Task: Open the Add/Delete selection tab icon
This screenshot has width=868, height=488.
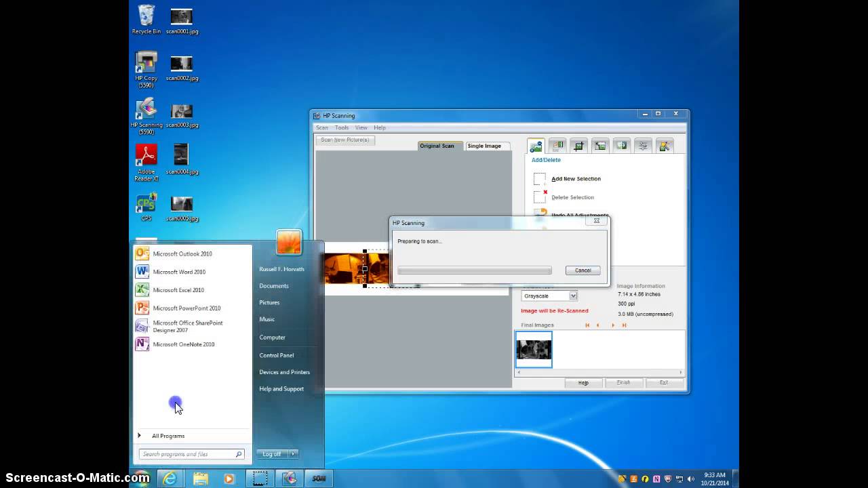Action: [x=536, y=146]
